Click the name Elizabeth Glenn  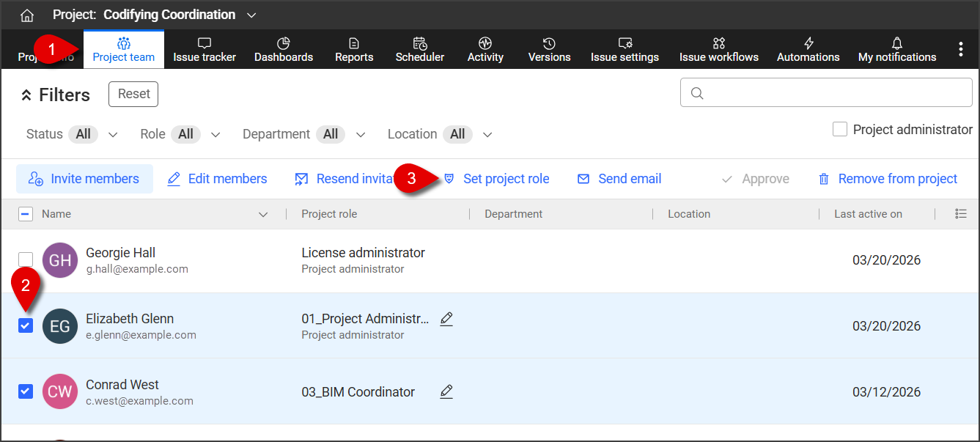click(x=130, y=319)
